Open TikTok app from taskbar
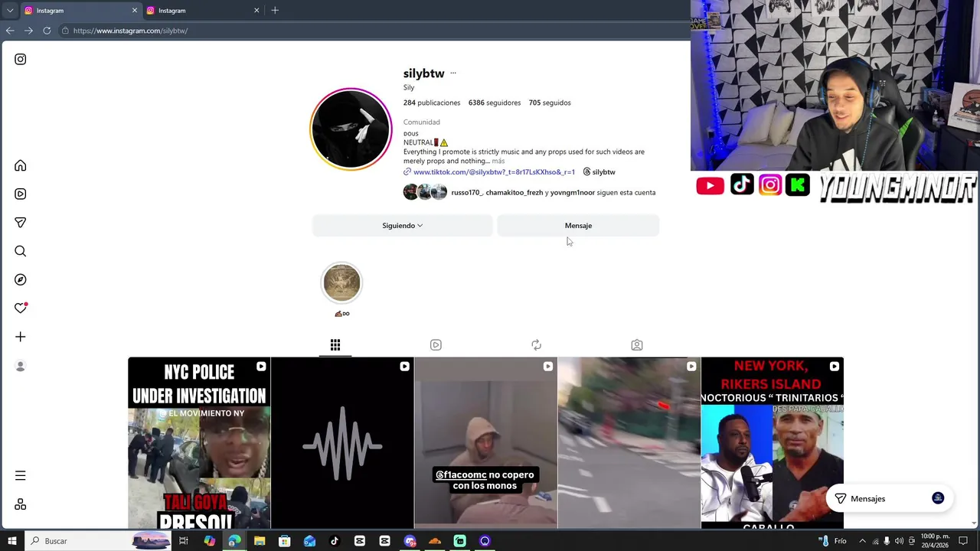Viewport: 980px width, 551px height. pyautogui.click(x=335, y=541)
